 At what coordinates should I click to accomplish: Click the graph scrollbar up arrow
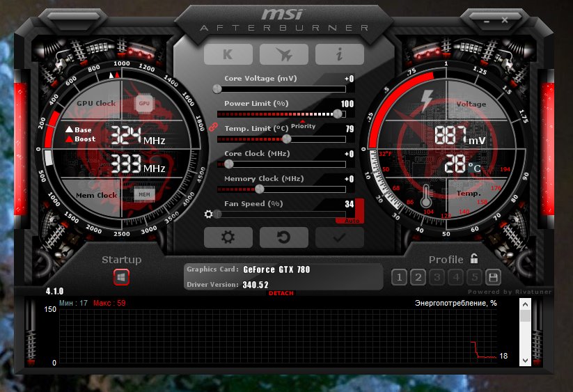click(x=525, y=304)
